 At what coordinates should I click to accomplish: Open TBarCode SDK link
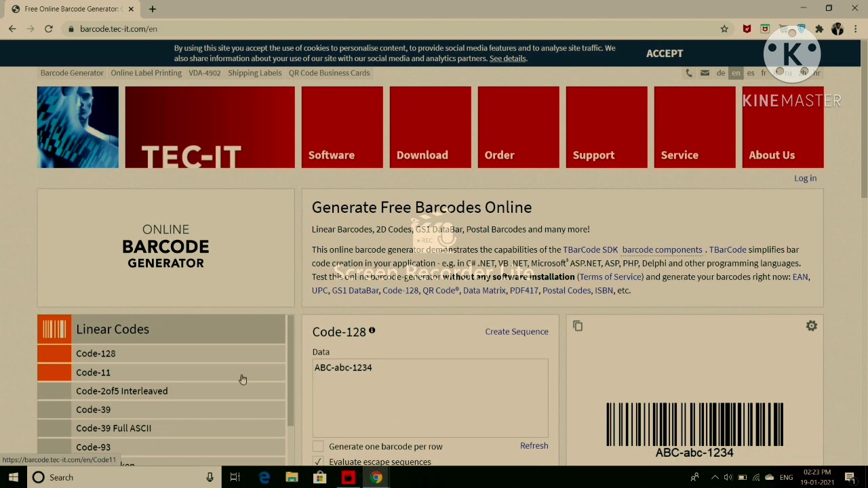point(591,249)
